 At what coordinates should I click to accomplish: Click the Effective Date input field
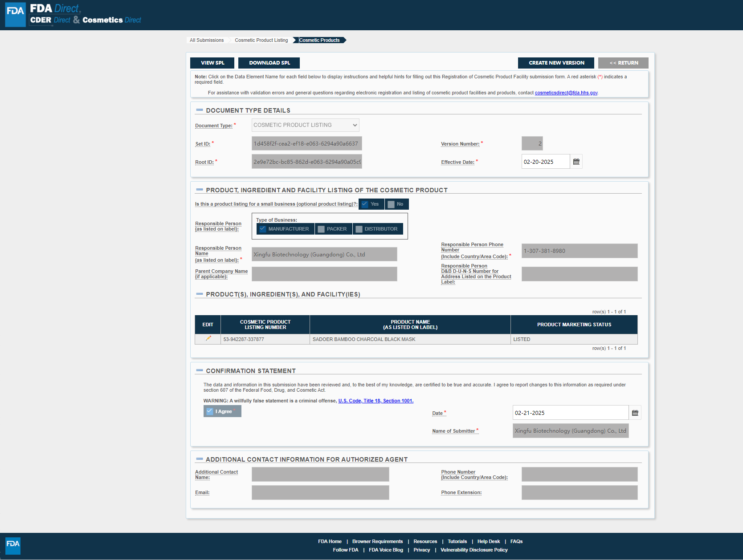(x=545, y=162)
